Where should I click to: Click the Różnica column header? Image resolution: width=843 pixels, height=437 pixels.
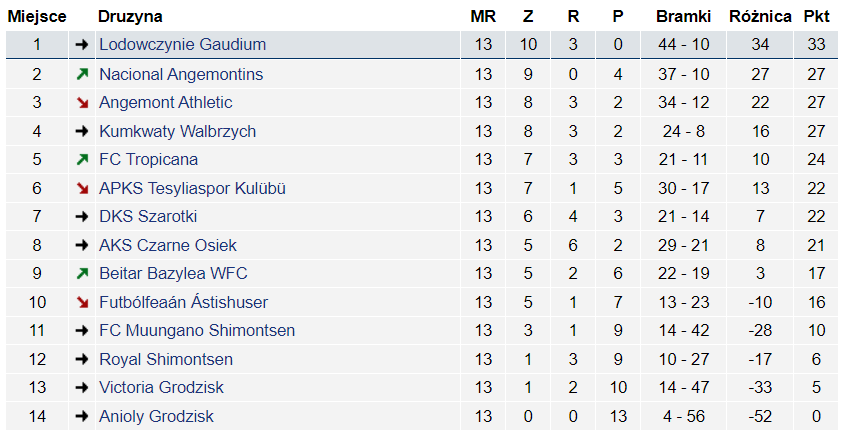(760, 16)
